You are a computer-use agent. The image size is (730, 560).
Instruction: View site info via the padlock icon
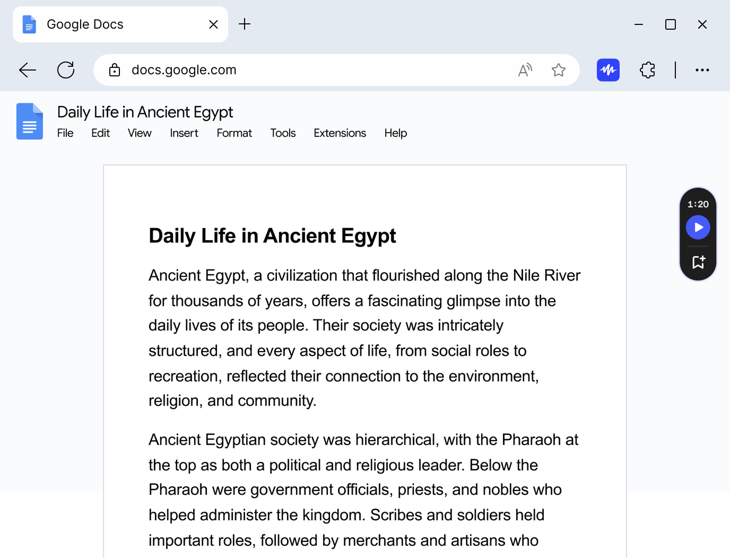[115, 69]
